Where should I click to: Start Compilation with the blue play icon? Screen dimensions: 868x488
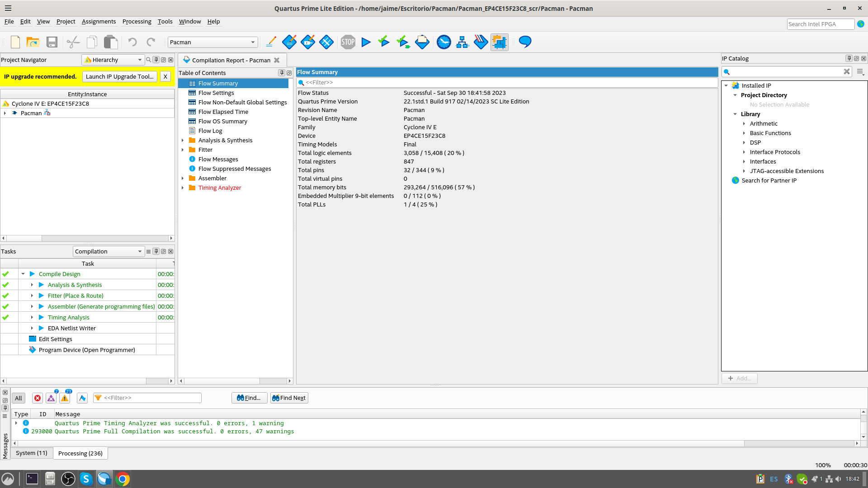366,42
